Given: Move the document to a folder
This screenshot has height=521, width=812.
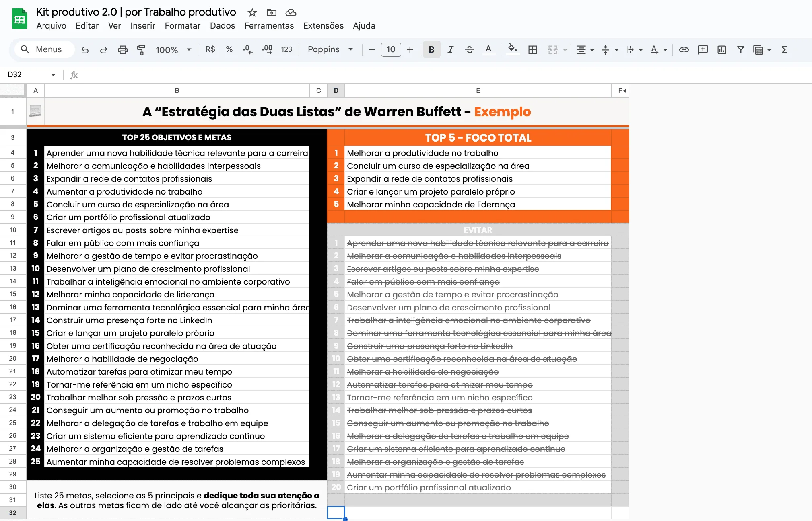Looking at the screenshot, I should (272, 12).
